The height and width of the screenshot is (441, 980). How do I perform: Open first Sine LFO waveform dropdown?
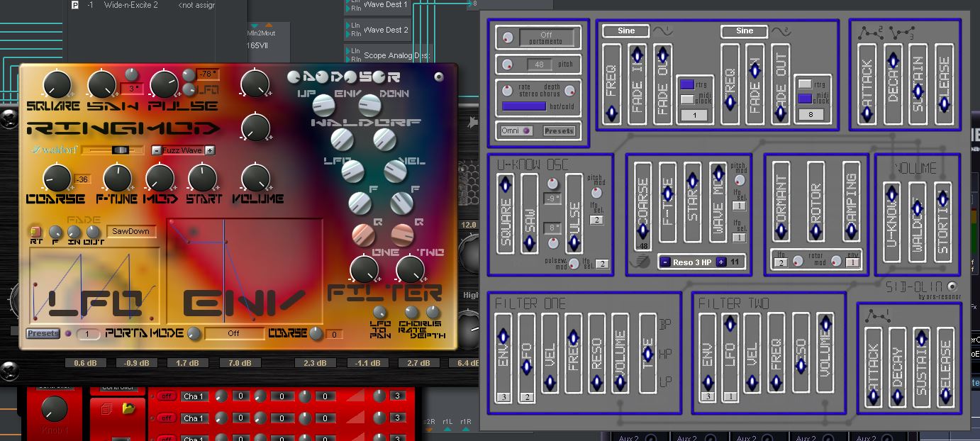click(x=626, y=31)
